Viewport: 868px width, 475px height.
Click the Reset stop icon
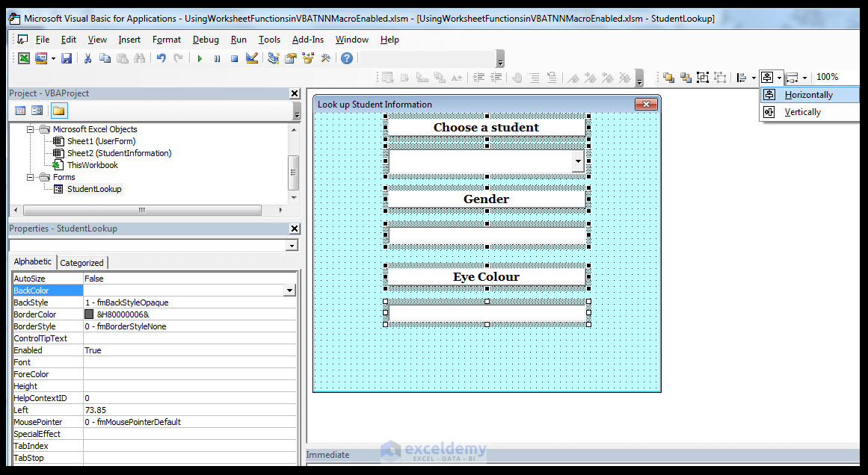tap(234, 58)
